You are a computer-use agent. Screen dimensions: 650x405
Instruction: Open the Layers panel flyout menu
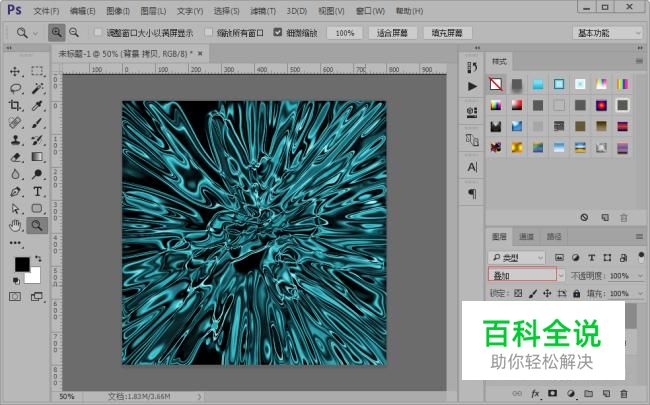(x=639, y=237)
